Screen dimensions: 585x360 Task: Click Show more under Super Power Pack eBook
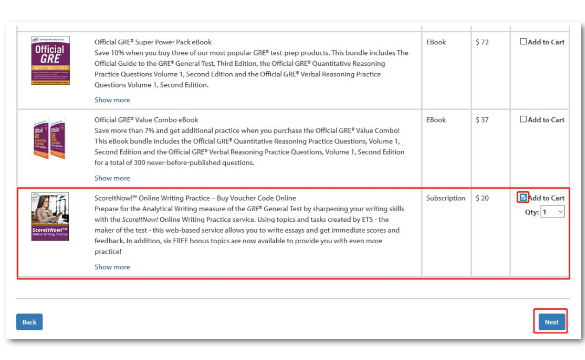click(x=112, y=100)
